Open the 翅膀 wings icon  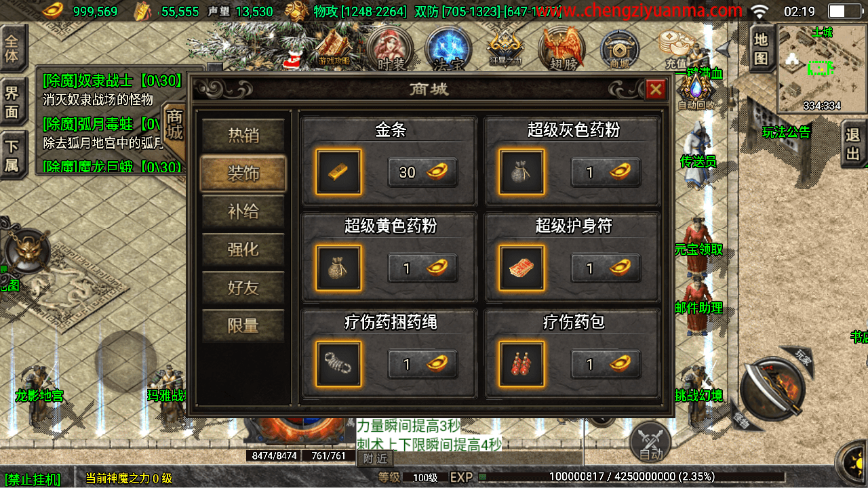[x=562, y=49]
